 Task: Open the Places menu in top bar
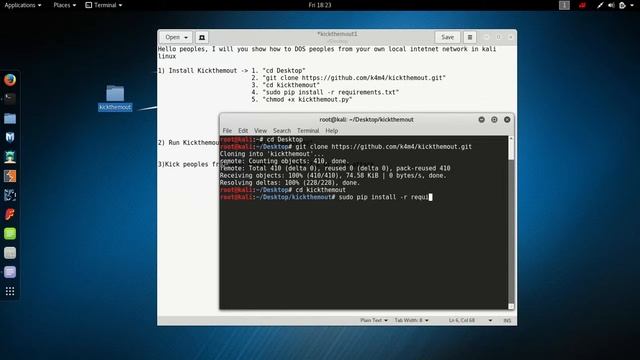(64, 5)
